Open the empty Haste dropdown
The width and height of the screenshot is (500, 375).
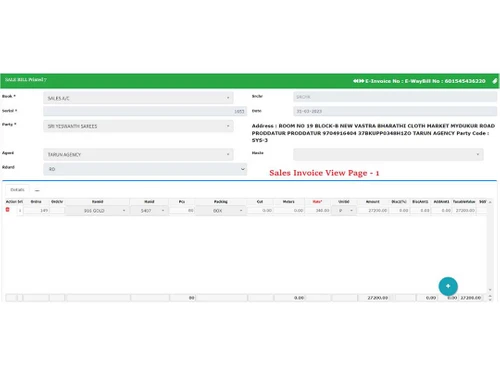[388, 154]
